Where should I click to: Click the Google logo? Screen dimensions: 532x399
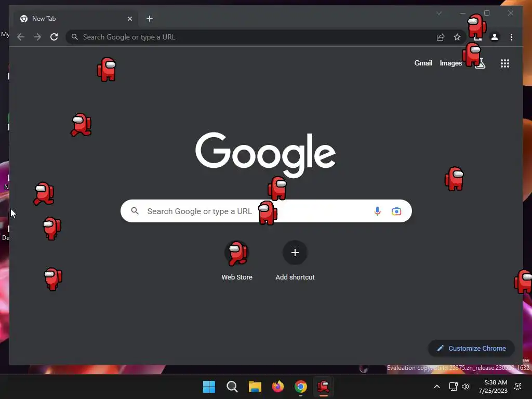point(265,154)
